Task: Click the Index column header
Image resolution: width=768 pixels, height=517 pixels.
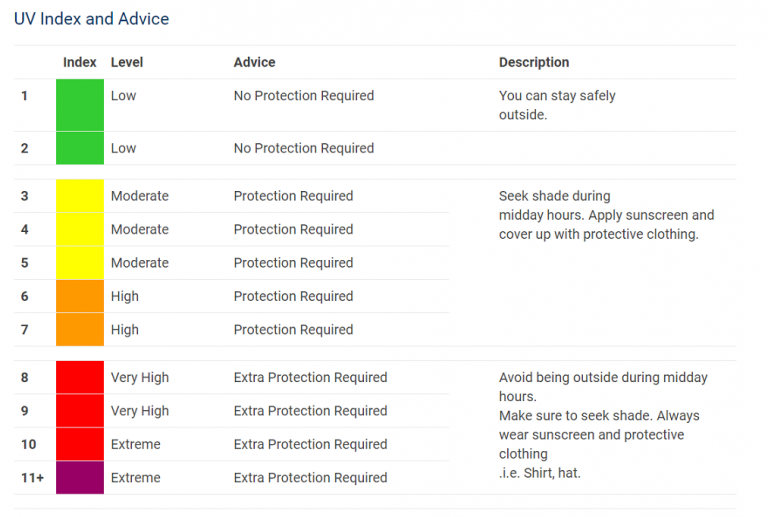Action: pyautogui.click(x=80, y=62)
